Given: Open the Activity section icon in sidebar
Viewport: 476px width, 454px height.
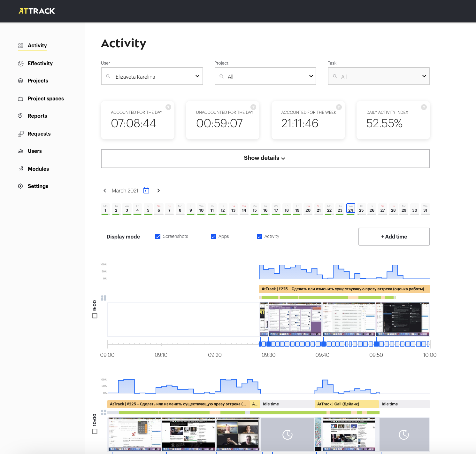Looking at the screenshot, I should 21,45.
